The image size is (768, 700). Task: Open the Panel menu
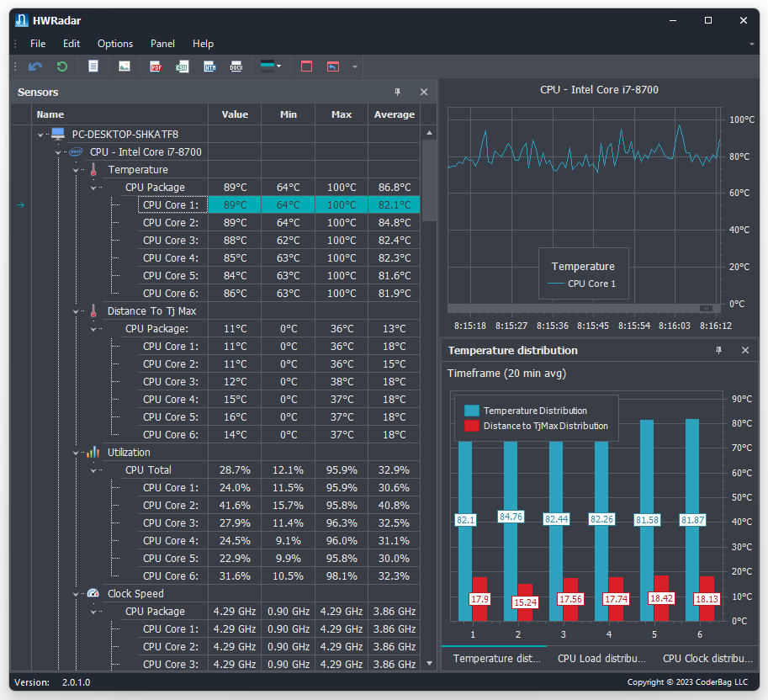(162, 44)
